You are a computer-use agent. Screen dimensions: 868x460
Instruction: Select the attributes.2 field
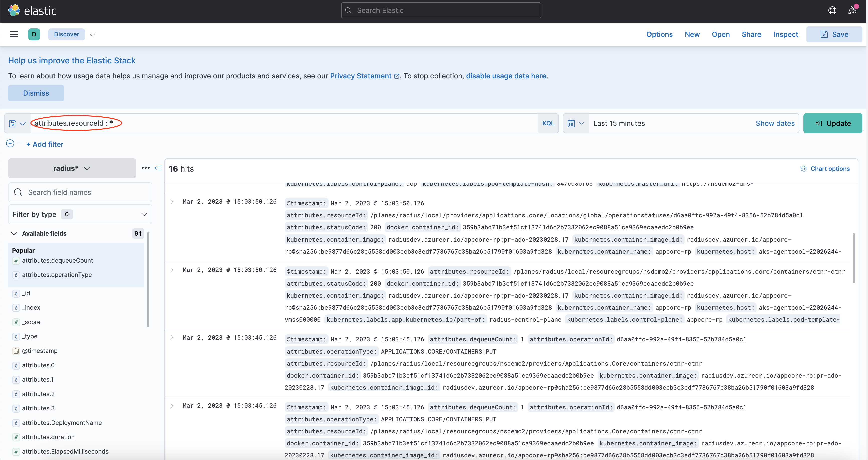(x=38, y=394)
